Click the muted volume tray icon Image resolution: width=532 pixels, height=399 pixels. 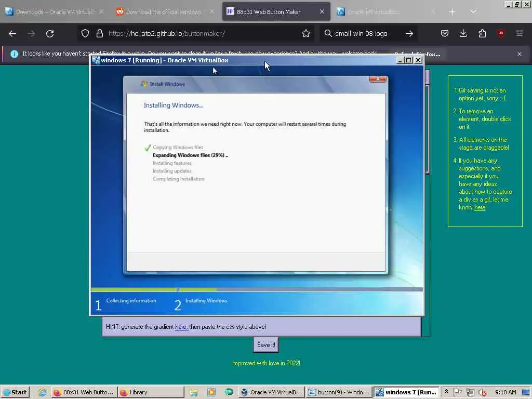coord(483,392)
